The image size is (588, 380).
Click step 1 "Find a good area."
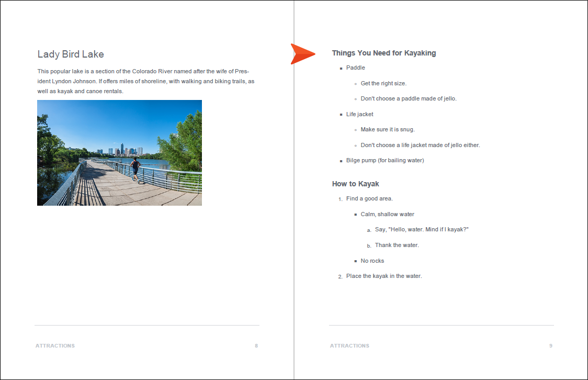369,198
